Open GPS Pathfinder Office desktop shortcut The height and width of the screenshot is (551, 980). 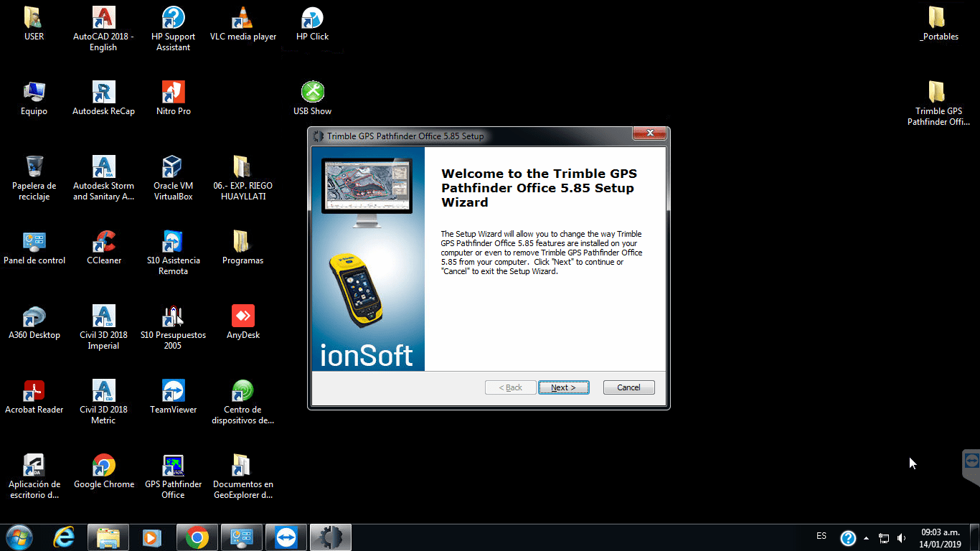click(173, 466)
